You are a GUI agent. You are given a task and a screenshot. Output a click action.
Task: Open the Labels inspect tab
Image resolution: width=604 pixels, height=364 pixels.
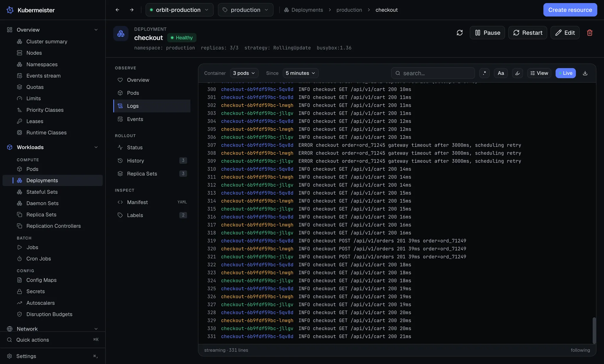(x=152, y=215)
